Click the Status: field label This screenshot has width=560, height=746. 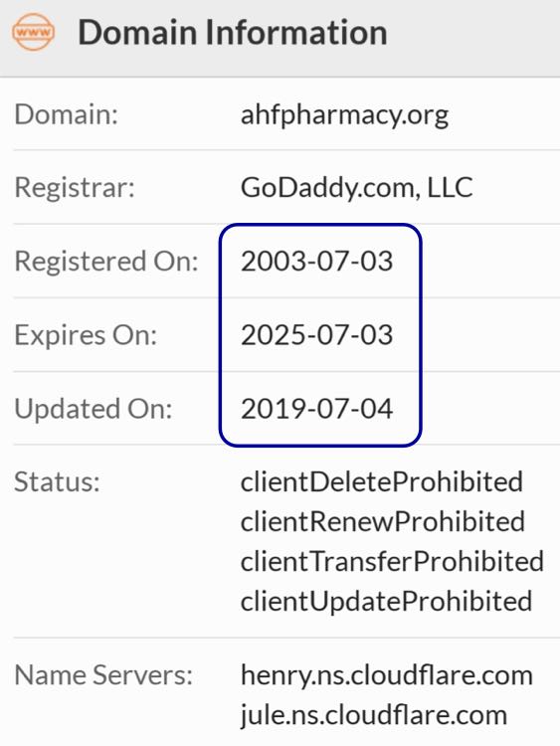[x=57, y=482]
